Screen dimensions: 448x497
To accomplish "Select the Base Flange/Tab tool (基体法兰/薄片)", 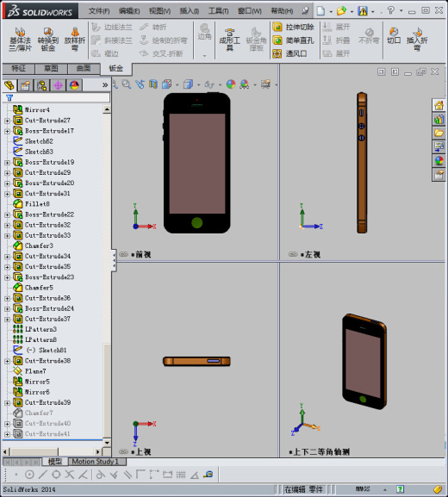I will (20, 40).
